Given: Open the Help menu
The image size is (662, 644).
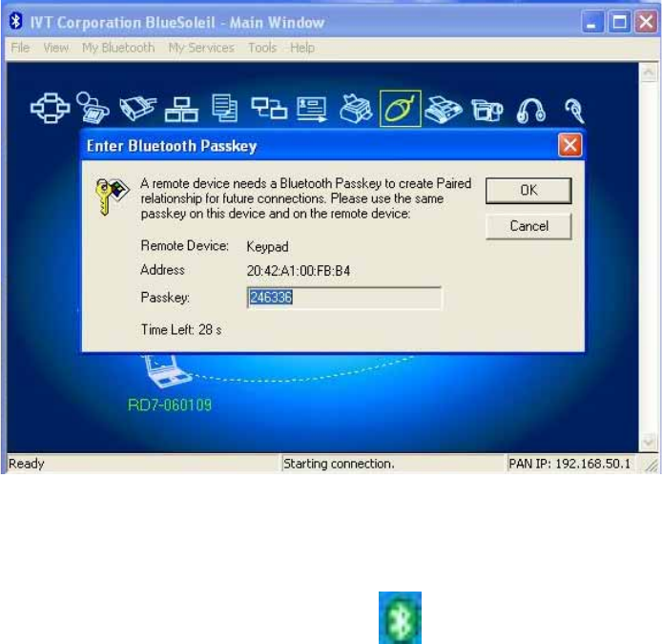Looking at the screenshot, I should coord(301,48).
